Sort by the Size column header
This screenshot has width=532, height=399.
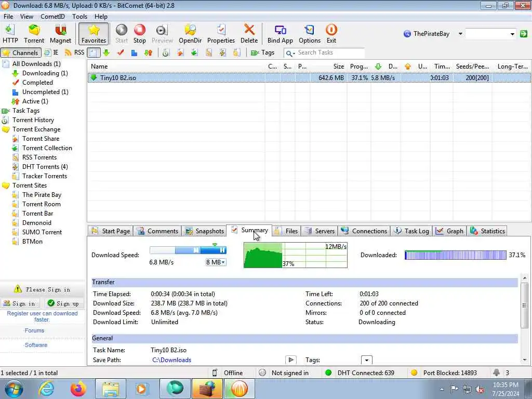(x=328, y=66)
